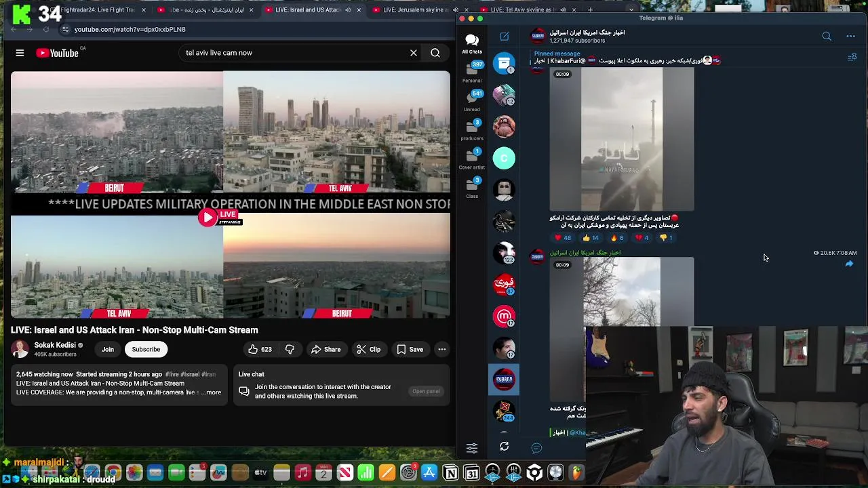
Task: Add heart reaction showing 48
Action: [x=563, y=238]
